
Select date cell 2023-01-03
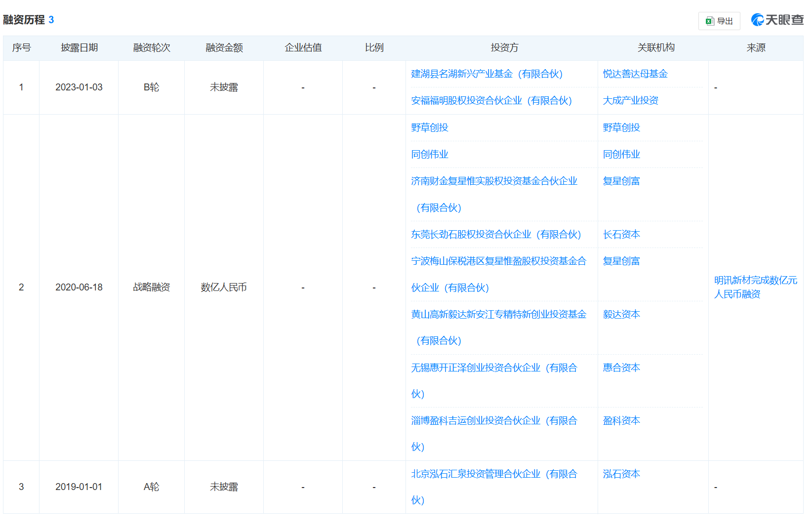pos(79,87)
